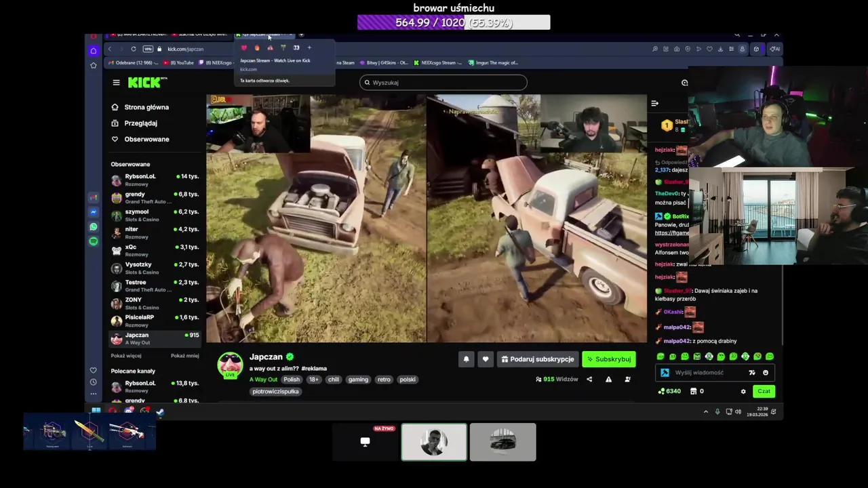The image size is (868, 488).
Task: Select Japczan channel in followed list
Action: 155,338
